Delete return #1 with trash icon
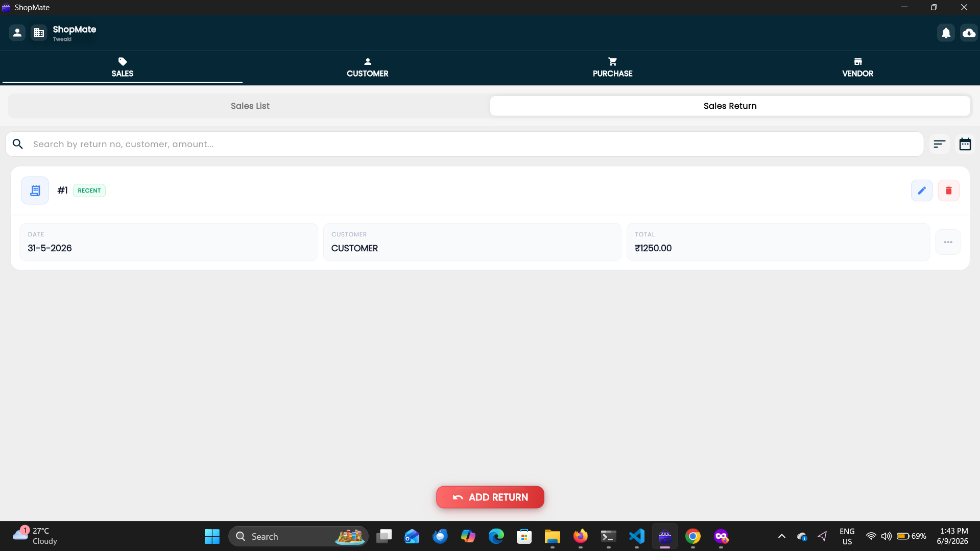 (948, 190)
